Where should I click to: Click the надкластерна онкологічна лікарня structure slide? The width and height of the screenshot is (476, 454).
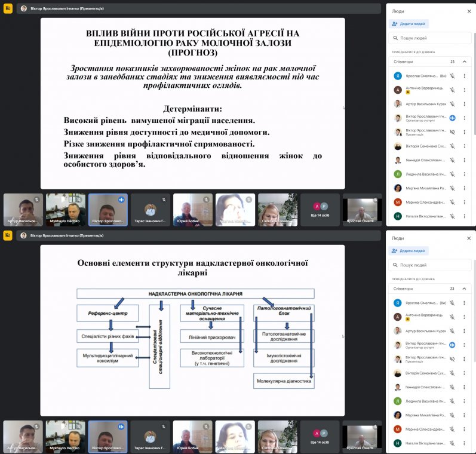pos(192,330)
